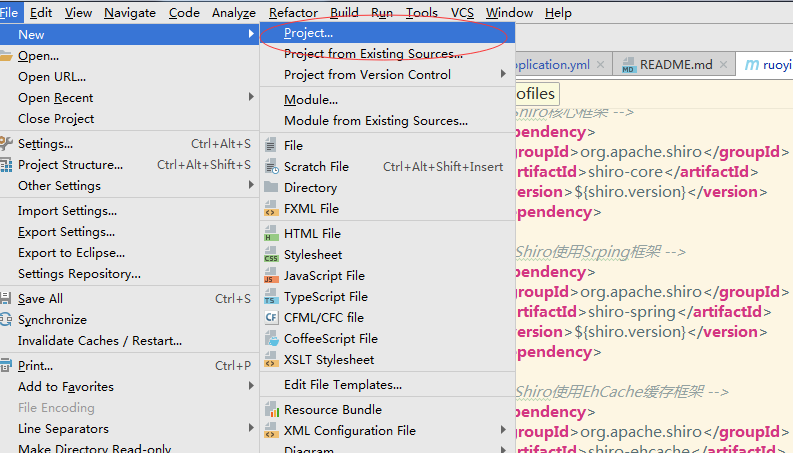Open the Code menu

coord(184,13)
